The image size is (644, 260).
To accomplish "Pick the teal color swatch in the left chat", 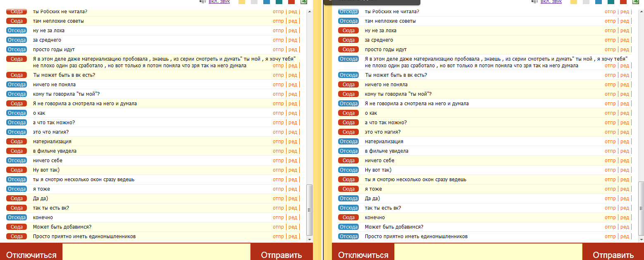I will click(279, 2).
